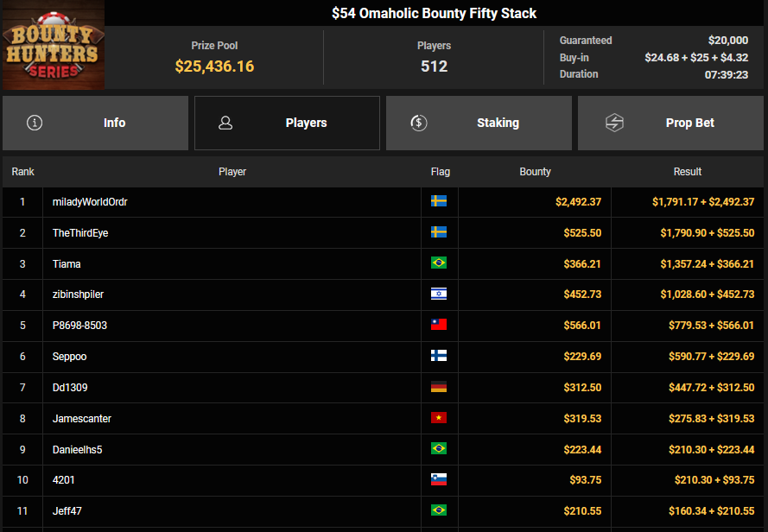Viewport: 768px width, 532px height.
Task: Sort by the Bounty column header
Action: pos(535,172)
